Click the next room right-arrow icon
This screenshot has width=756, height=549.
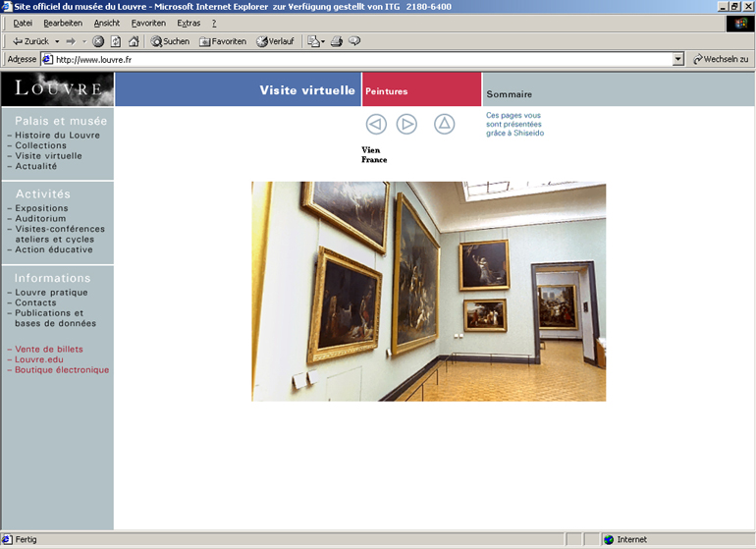point(406,124)
